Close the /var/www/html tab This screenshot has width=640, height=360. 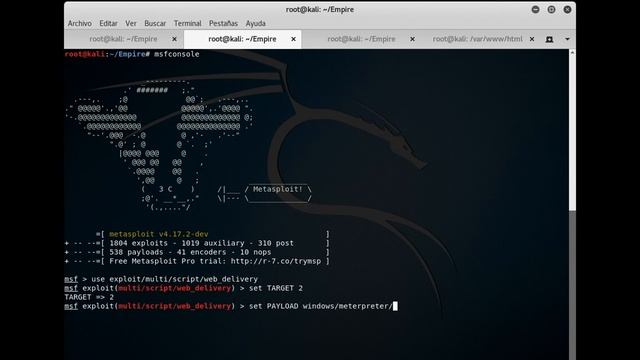[x=532, y=39]
